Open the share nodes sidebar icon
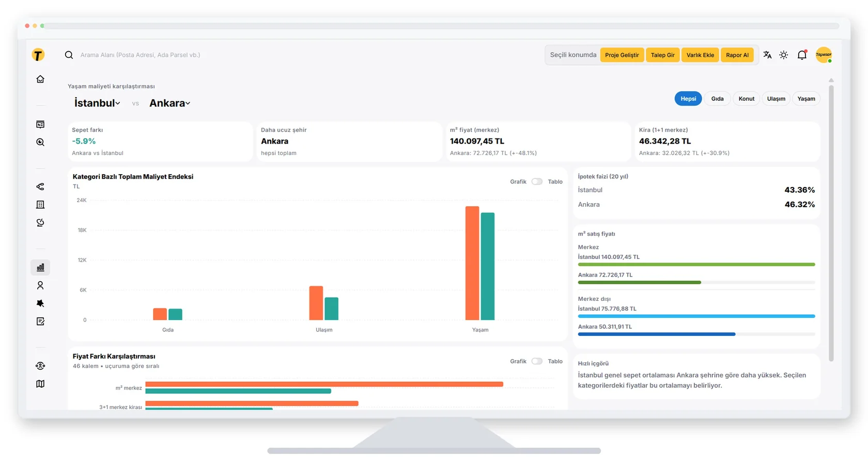Image resolution: width=868 pixels, height=474 pixels. click(x=40, y=187)
